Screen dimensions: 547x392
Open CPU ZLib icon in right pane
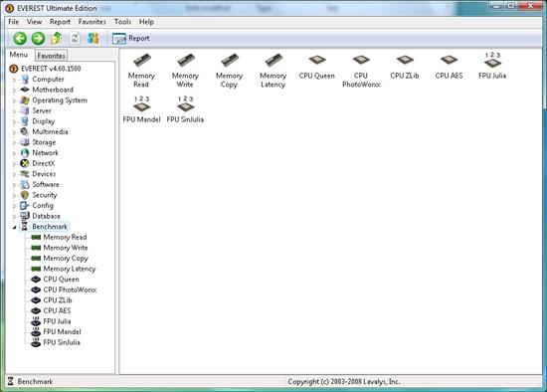[x=405, y=67]
